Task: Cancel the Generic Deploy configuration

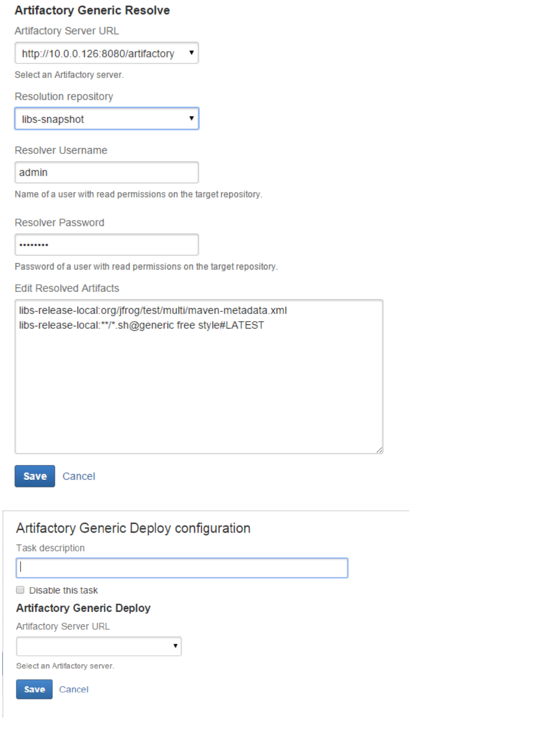Action: (74, 689)
